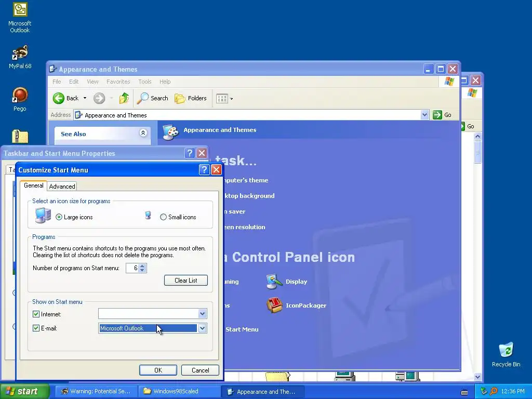Click the Small icons computer picture
Viewport: 532px width, 399px height.
point(148,216)
